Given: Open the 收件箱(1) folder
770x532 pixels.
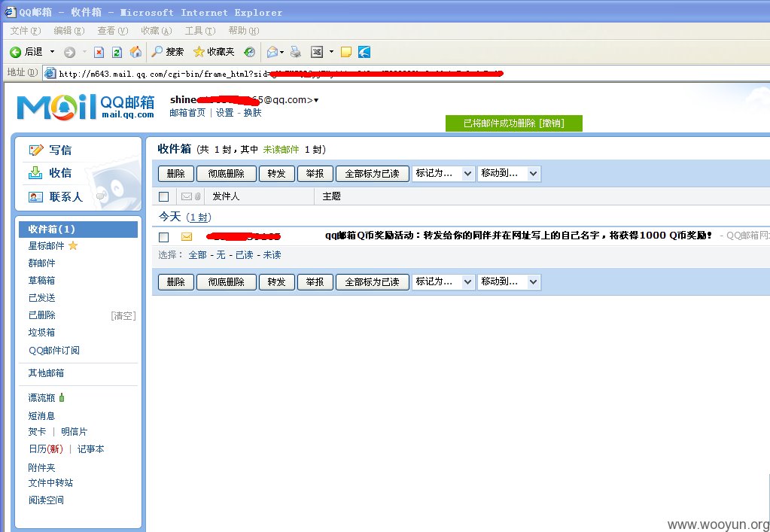Looking at the screenshot, I should click(78, 230).
